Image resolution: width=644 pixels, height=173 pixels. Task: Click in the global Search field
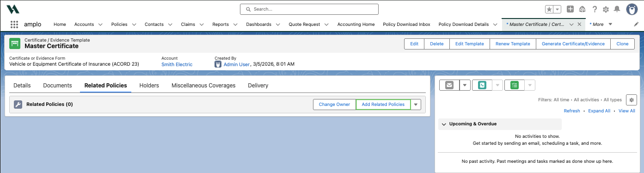pyautogui.click(x=309, y=9)
